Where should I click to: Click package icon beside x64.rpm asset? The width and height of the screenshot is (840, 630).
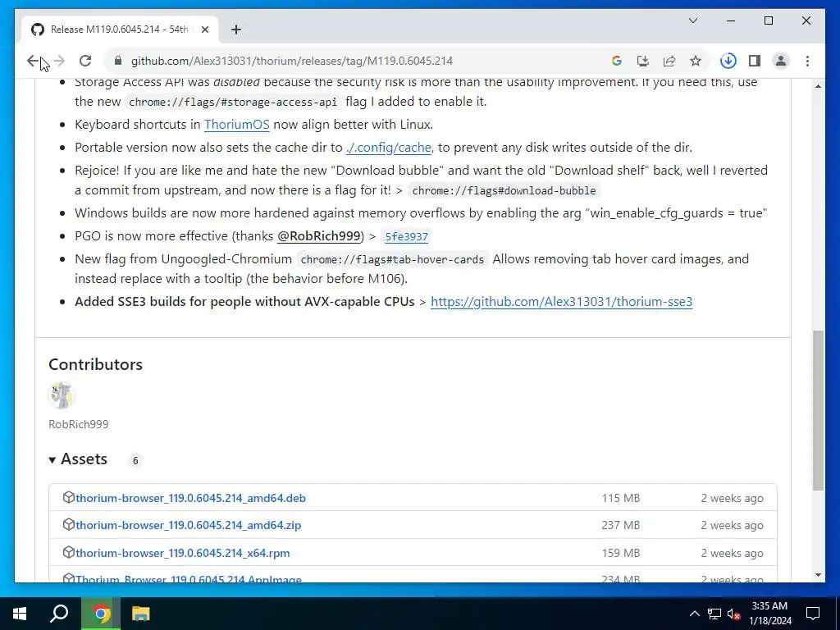click(x=68, y=552)
